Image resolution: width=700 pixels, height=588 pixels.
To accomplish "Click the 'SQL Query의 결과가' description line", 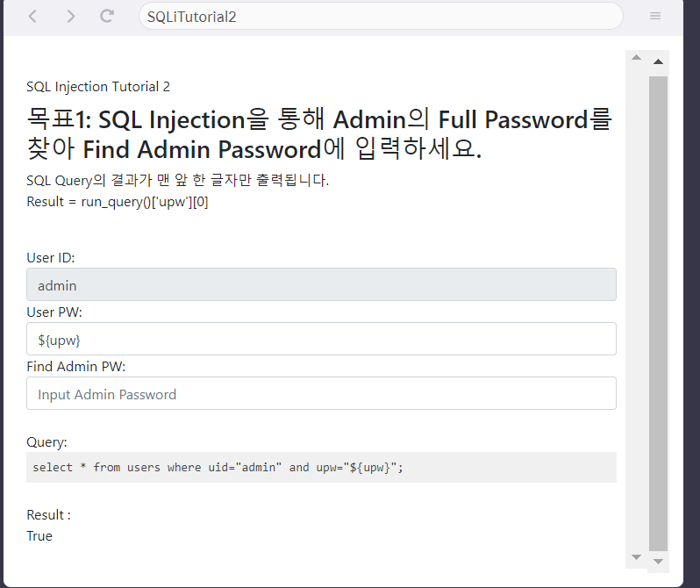I will (x=178, y=181).
